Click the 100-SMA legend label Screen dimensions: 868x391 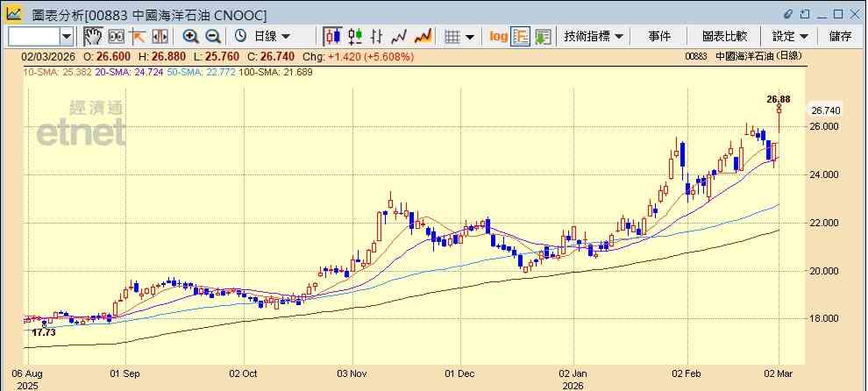tap(275, 72)
